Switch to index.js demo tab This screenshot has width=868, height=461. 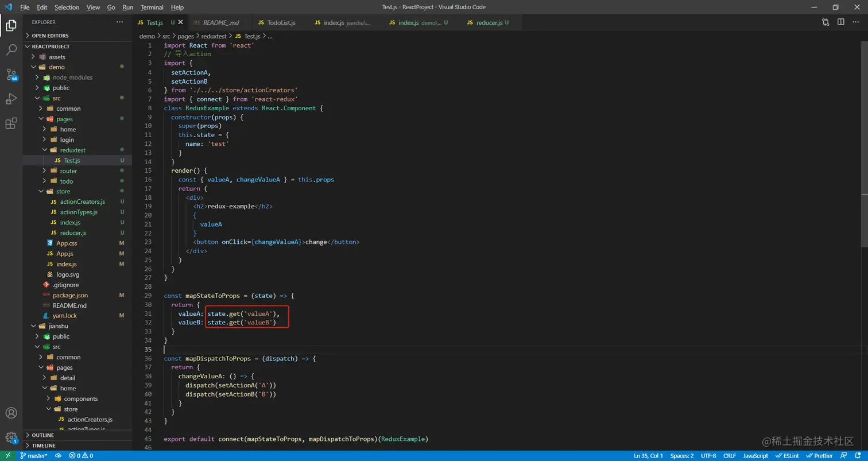click(x=421, y=22)
